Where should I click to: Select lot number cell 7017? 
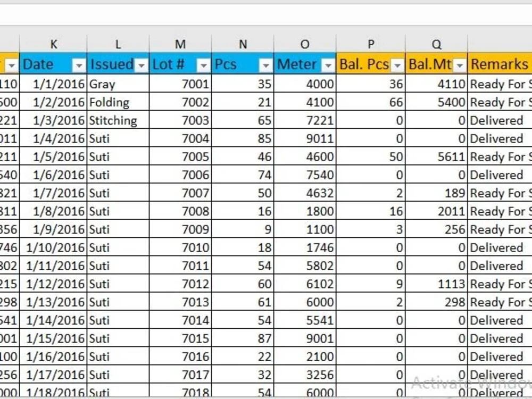[x=180, y=375]
